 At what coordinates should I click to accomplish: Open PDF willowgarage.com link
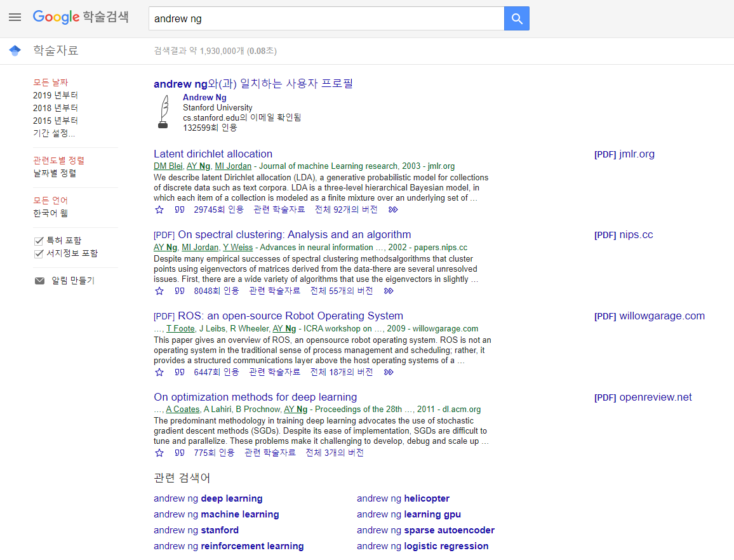[650, 316]
